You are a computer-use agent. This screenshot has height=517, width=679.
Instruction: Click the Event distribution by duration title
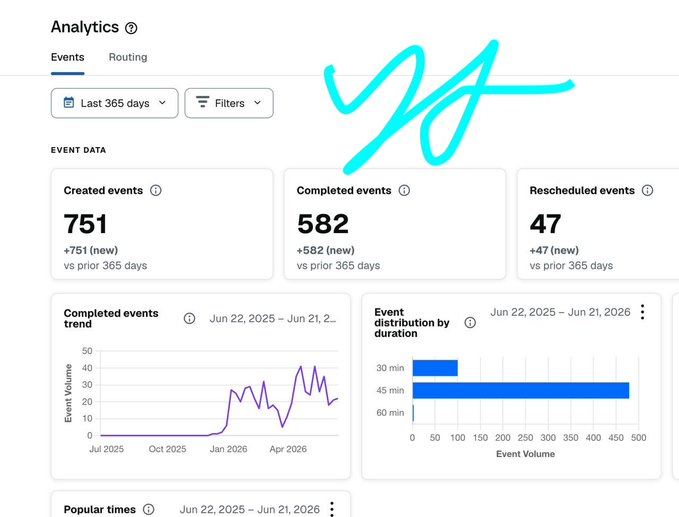click(x=412, y=323)
